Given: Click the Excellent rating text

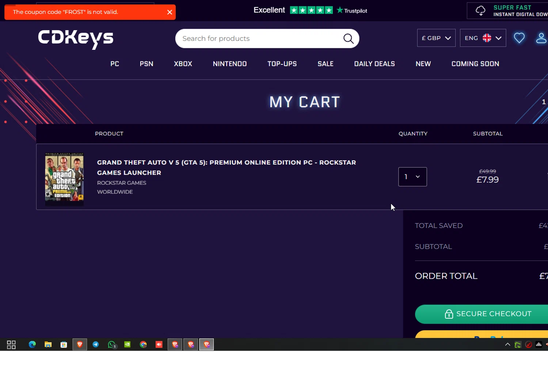Looking at the screenshot, I should pos(269,10).
